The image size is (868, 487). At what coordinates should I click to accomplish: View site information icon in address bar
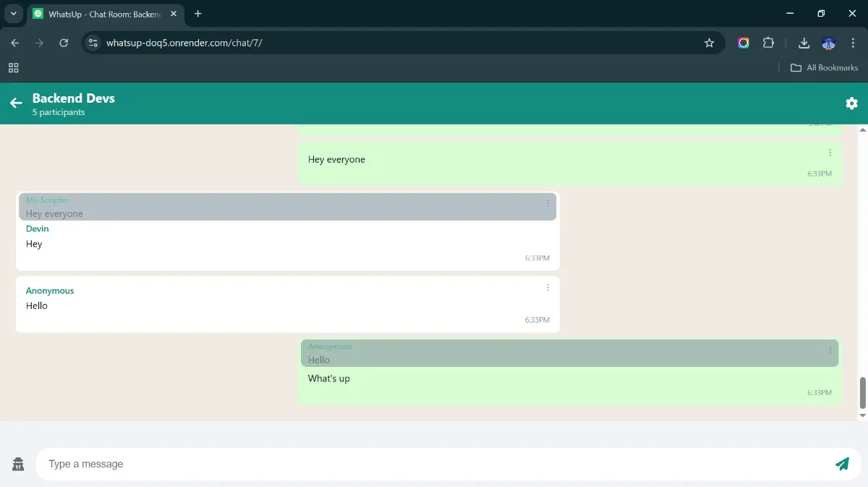(93, 43)
